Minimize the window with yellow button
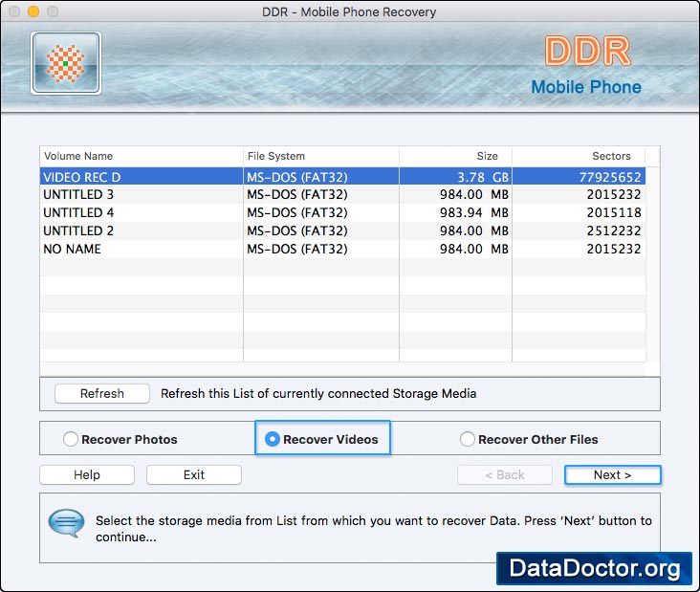The height and width of the screenshot is (592, 700). pyautogui.click(x=33, y=11)
